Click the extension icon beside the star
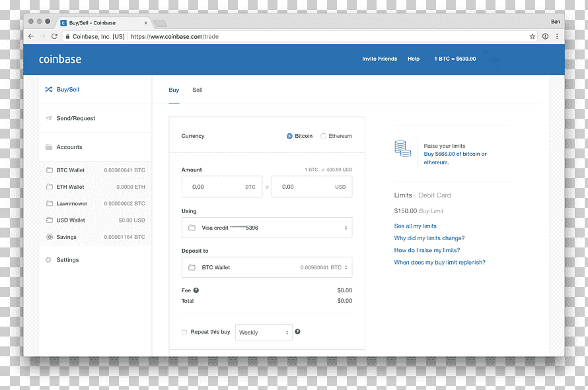 545,36
